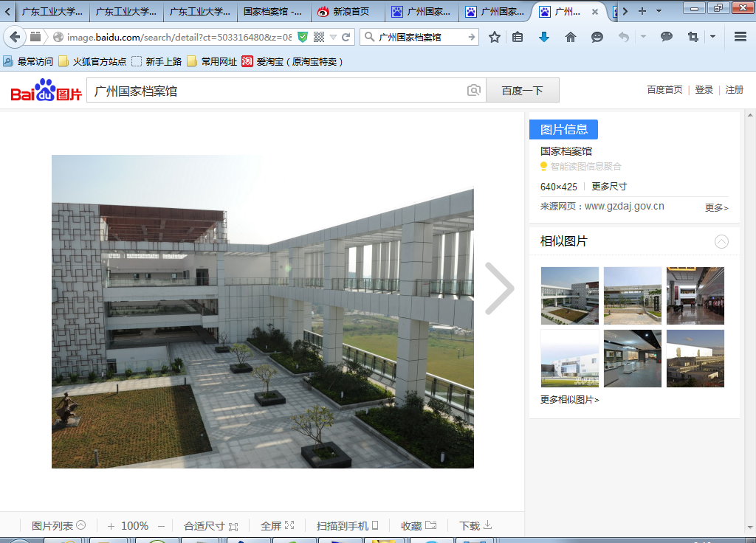This screenshot has height=543, width=756.
Task: Click the 下载 download button
Action: pyautogui.click(x=475, y=526)
